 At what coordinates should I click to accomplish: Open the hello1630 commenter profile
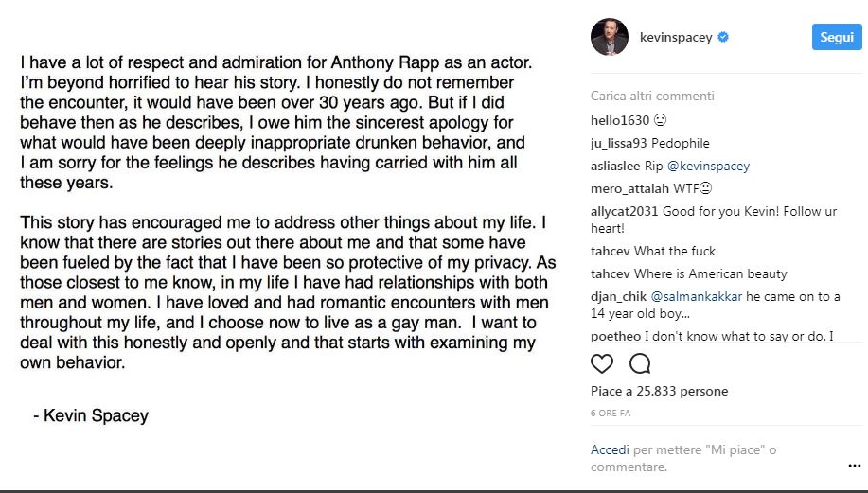pos(619,120)
